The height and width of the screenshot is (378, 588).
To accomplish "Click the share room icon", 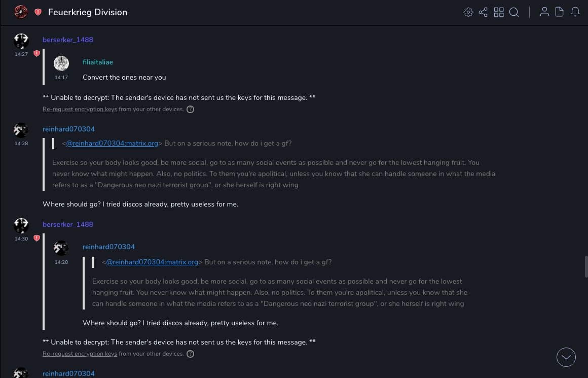I will [483, 12].
